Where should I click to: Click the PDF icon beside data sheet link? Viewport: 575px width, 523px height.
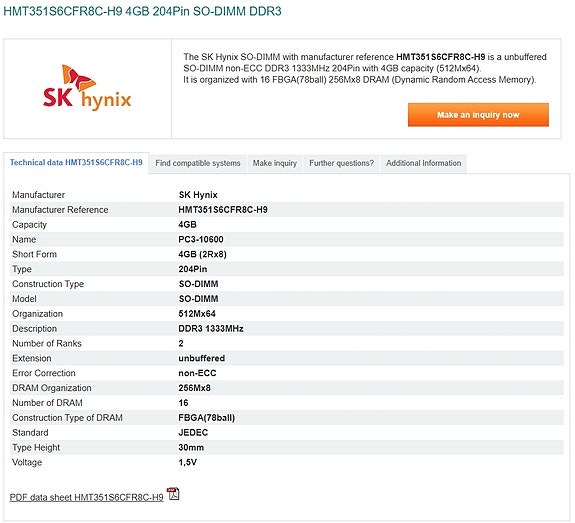click(173, 494)
